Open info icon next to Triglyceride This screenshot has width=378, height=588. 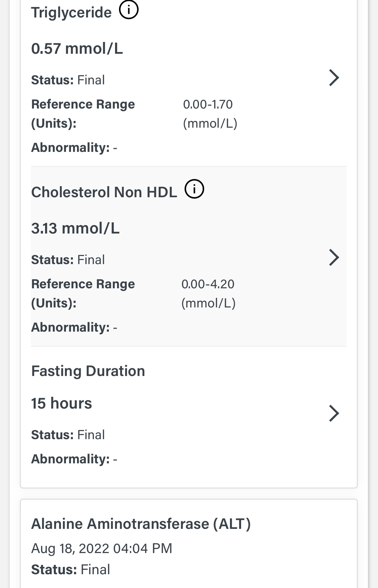tap(129, 10)
